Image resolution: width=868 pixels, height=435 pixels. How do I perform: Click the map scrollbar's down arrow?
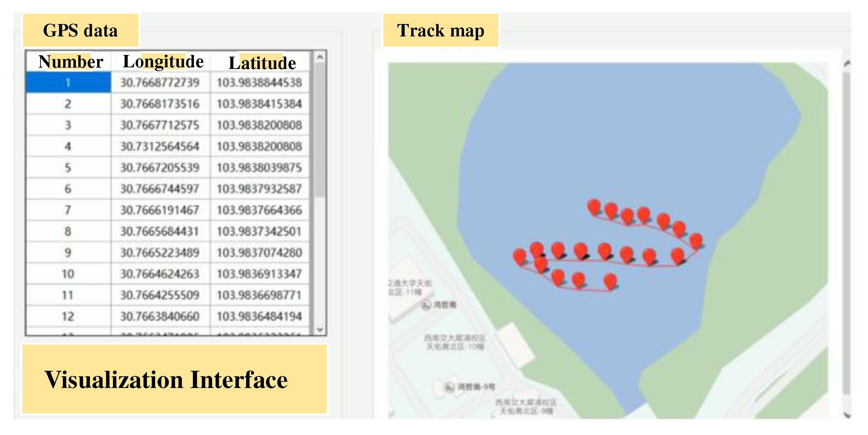point(847,415)
